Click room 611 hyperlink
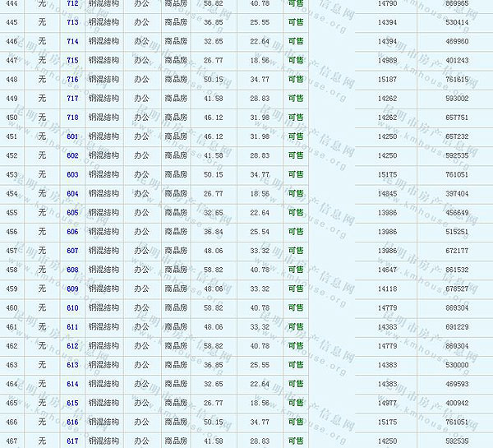Image resolution: width=493 pixels, height=448 pixels. click(72, 326)
